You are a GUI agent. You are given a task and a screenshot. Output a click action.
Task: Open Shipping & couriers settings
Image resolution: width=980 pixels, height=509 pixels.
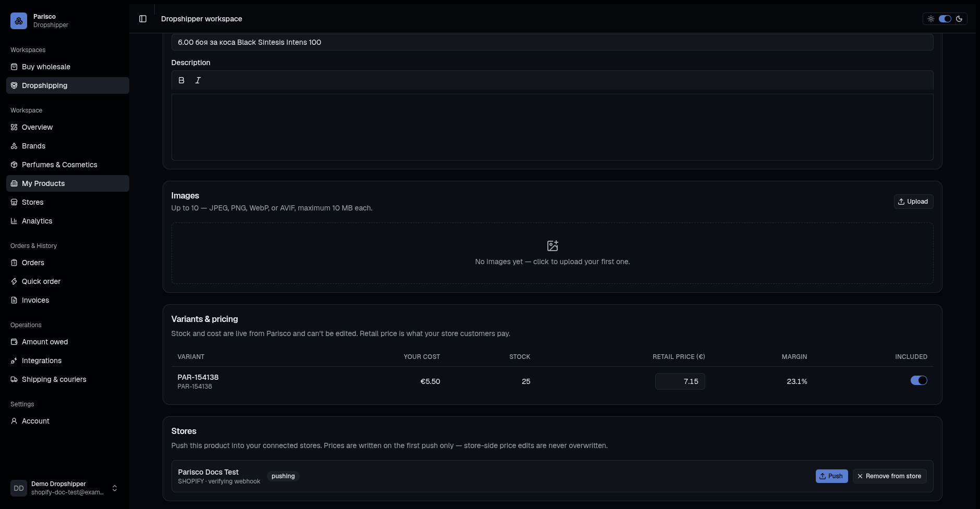[68, 379]
